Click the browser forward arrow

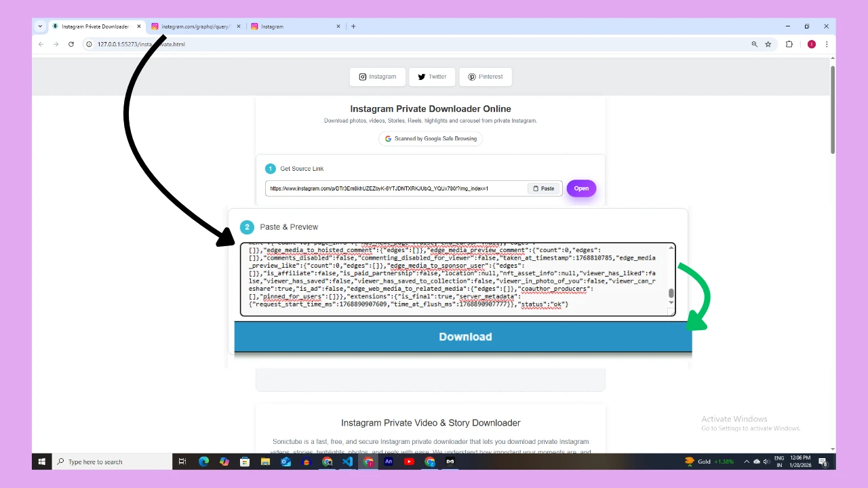pyautogui.click(x=56, y=44)
